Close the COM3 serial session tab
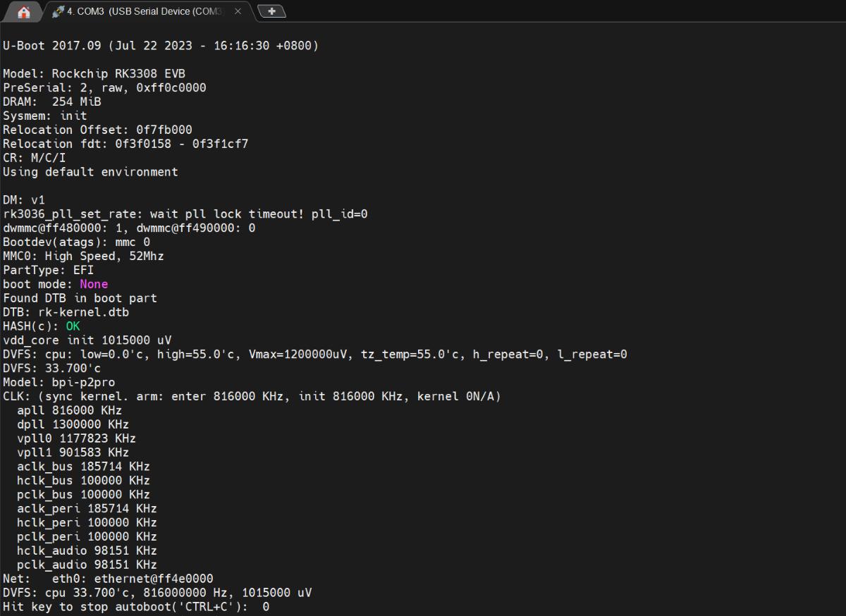Viewport: 846px width, 616px height. [238, 11]
